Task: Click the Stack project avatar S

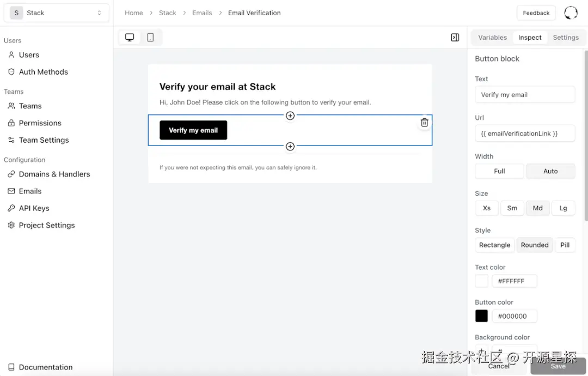Action: pos(16,13)
